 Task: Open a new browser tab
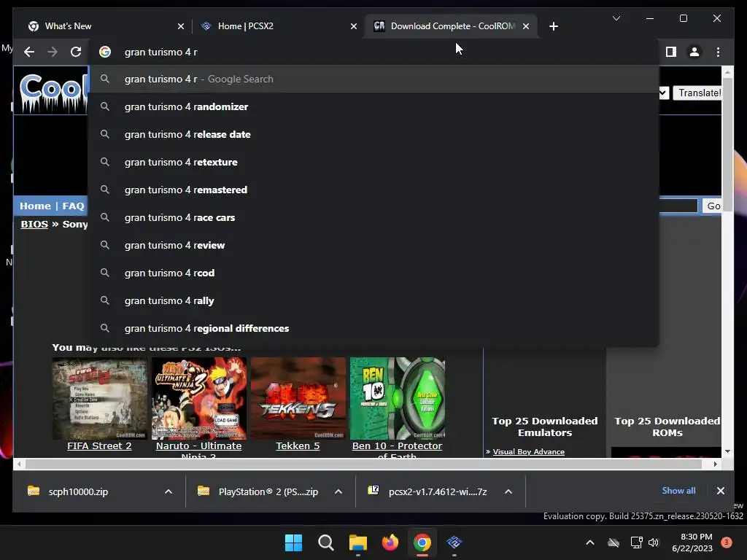(x=553, y=26)
